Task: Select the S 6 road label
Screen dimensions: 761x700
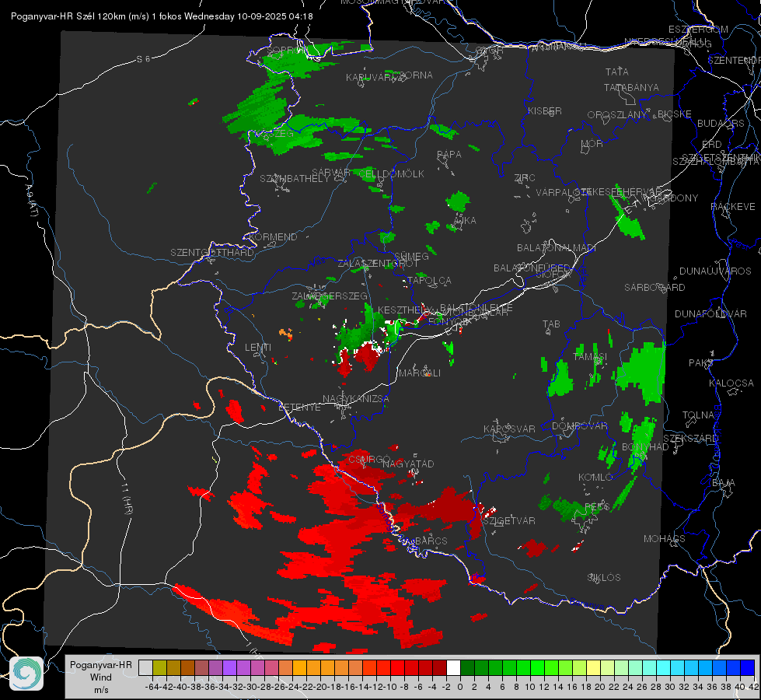Action: (143, 59)
